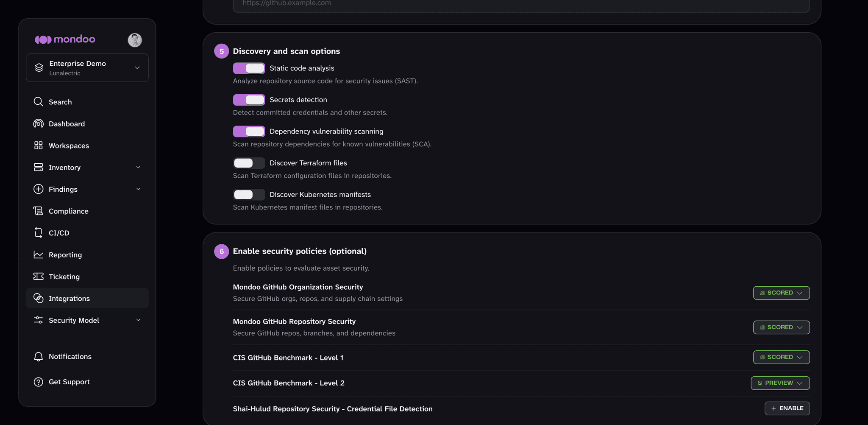
Task: Disable the Static code analysis toggle
Action: [x=249, y=68]
